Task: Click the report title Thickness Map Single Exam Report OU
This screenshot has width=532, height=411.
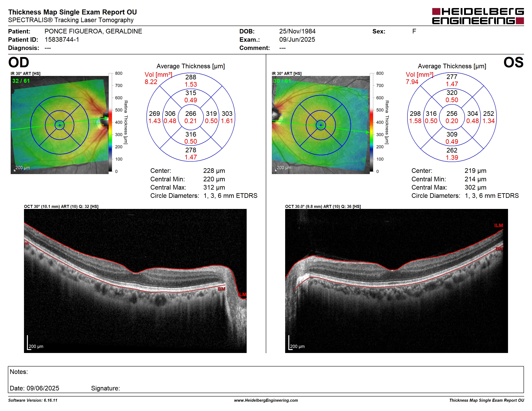Action: [x=73, y=12]
